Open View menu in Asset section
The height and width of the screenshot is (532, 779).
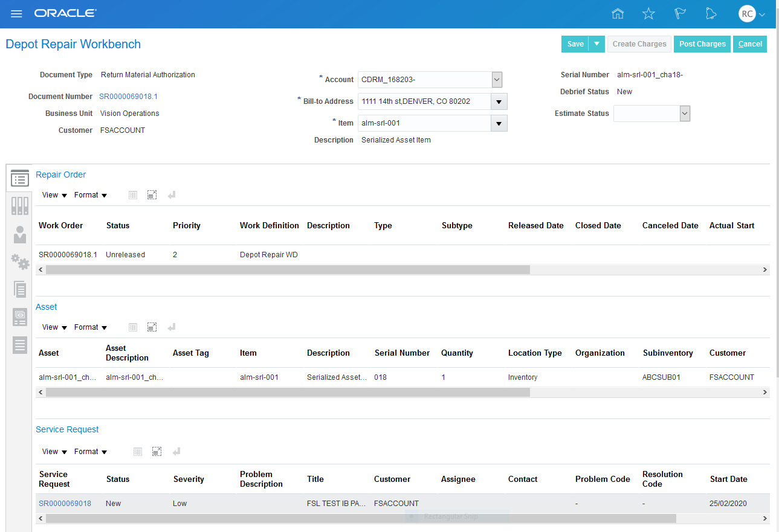click(x=54, y=327)
